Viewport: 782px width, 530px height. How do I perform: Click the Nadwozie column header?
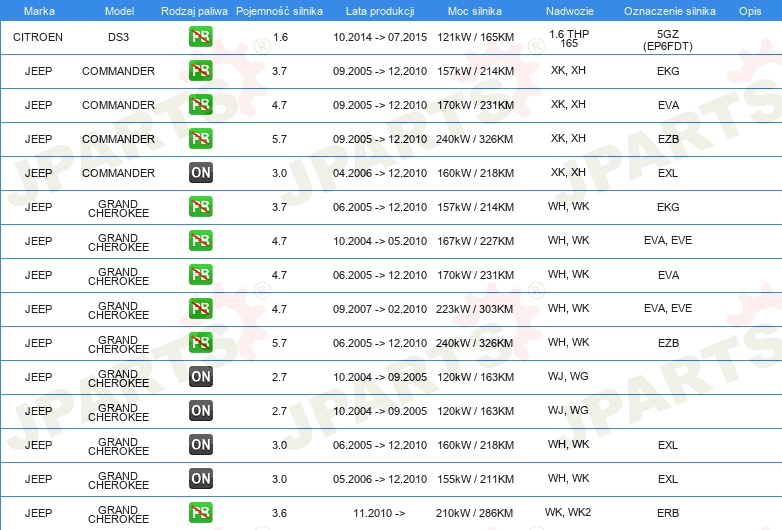pyautogui.click(x=570, y=11)
